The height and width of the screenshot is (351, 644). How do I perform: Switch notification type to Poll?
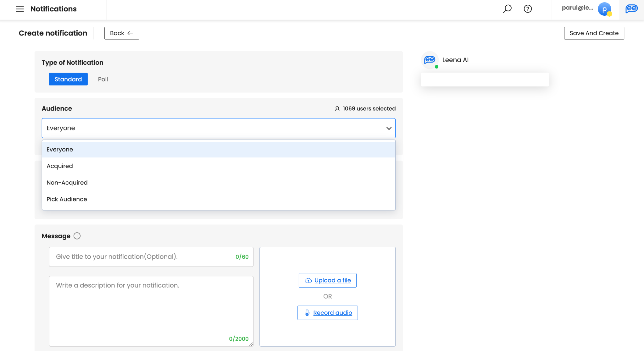coord(103,79)
